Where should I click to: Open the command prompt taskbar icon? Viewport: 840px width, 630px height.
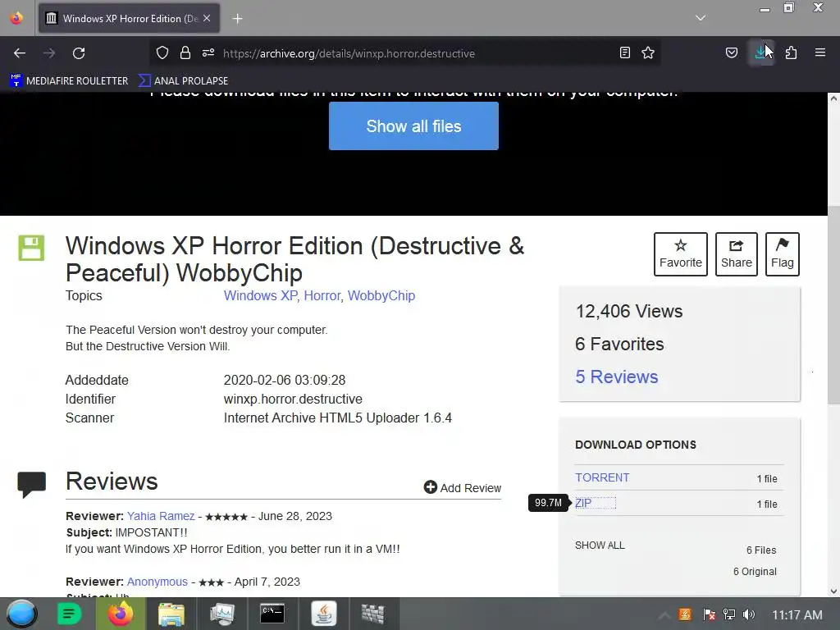coord(272,614)
